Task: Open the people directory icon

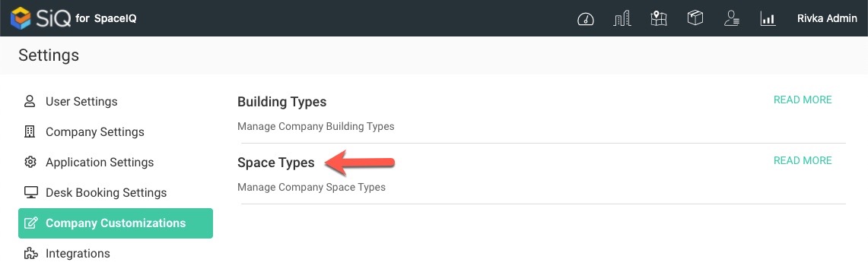Action: click(x=732, y=19)
